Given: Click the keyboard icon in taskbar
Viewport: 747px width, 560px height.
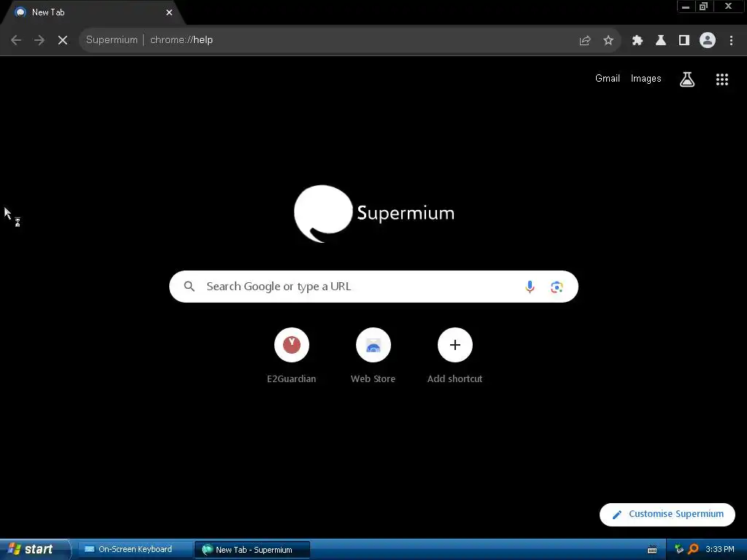Looking at the screenshot, I should pos(652,550).
